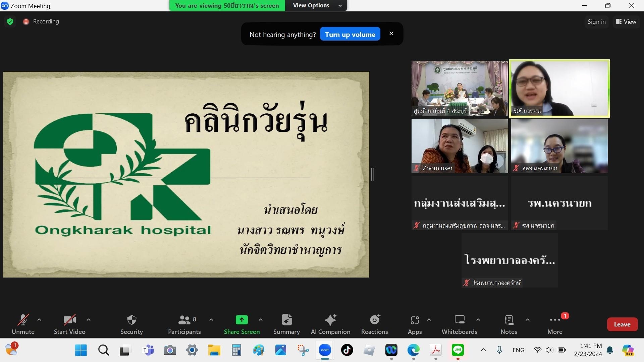This screenshot has width=644, height=362.
Task: Open Zoom app in taskbar
Action: 325,350
